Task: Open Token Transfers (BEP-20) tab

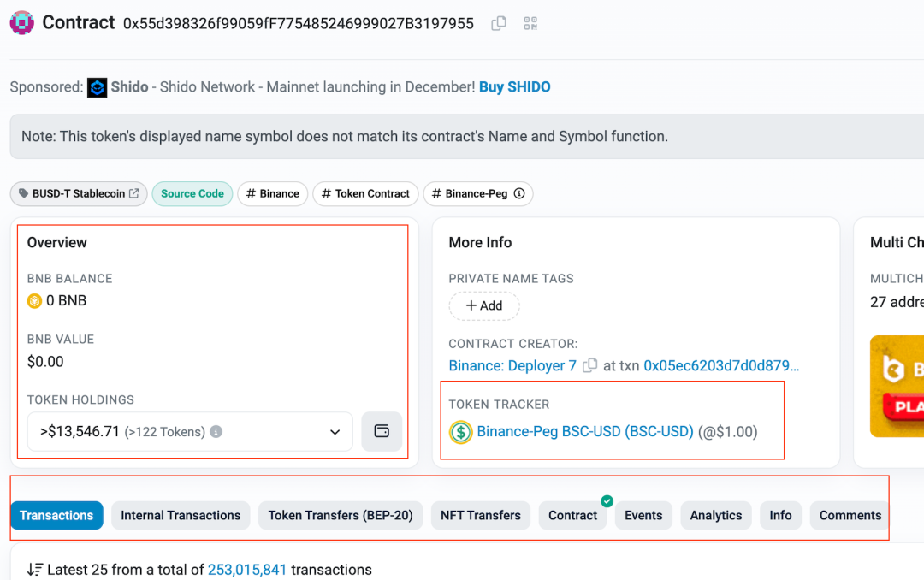Action: 341,516
